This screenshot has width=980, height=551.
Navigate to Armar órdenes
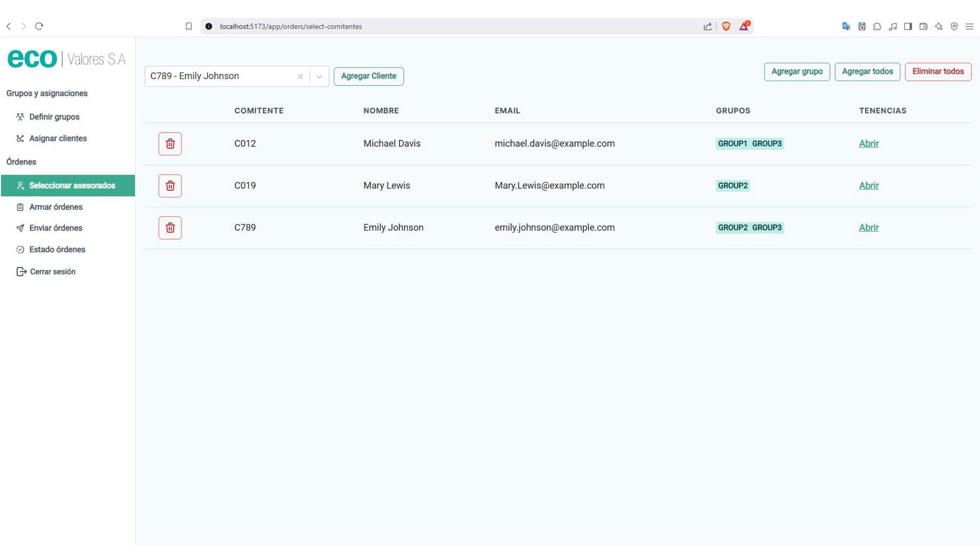tap(56, 207)
